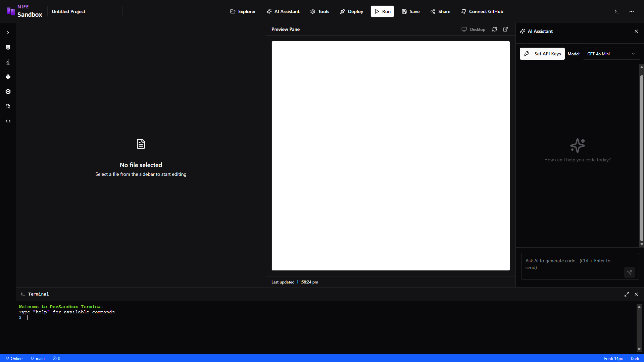644x362 pixels.
Task: Toggle the Dark theme in status bar
Action: point(635,358)
